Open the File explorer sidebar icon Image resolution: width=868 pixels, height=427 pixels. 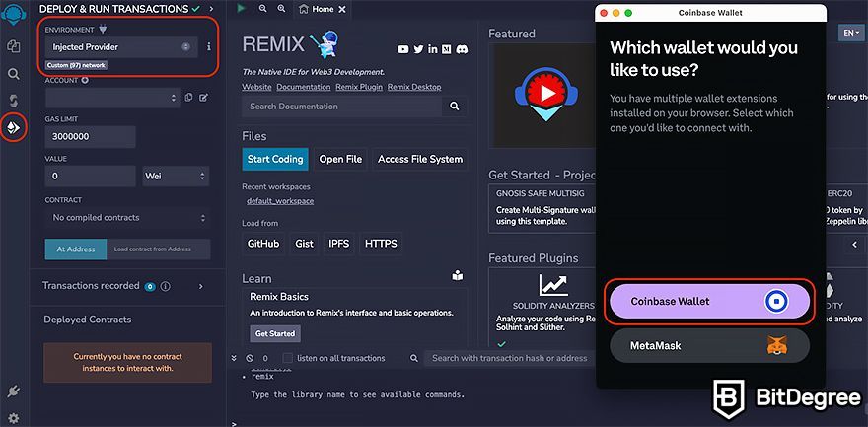tap(13, 46)
